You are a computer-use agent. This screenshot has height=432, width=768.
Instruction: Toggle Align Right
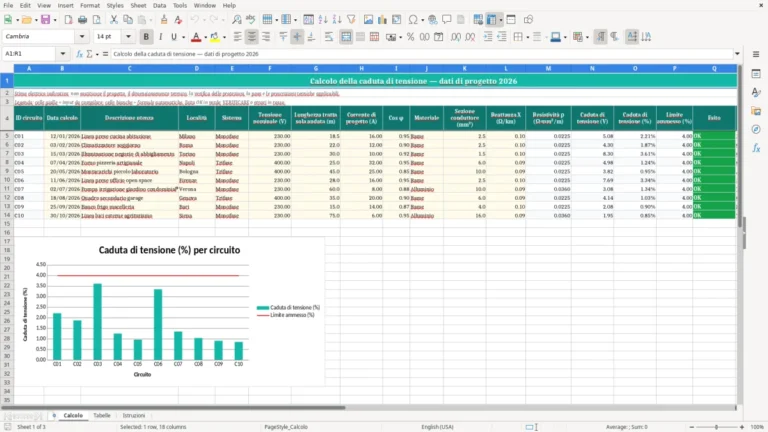click(x=266, y=37)
